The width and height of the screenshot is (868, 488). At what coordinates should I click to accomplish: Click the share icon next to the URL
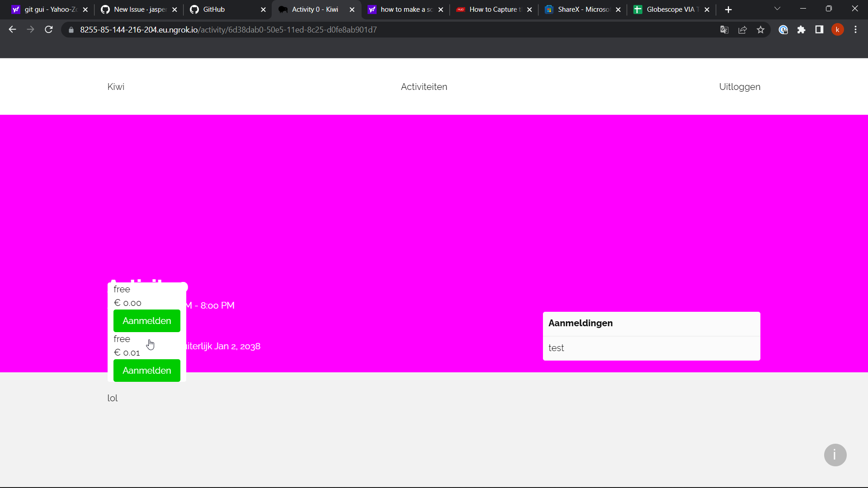[743, 29]
